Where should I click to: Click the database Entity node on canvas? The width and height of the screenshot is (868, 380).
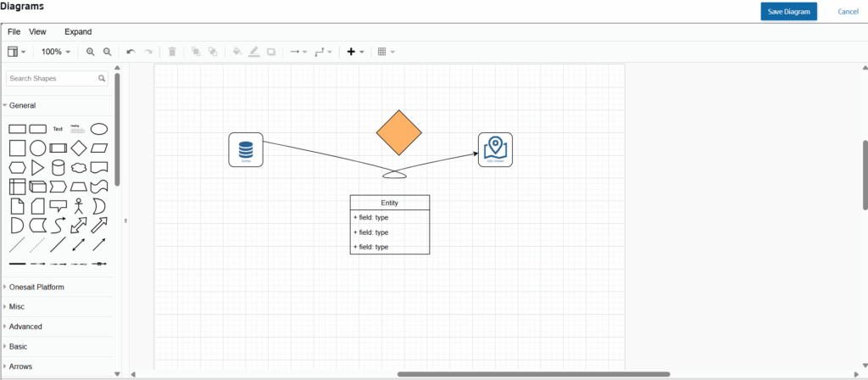tap(246, 149)
